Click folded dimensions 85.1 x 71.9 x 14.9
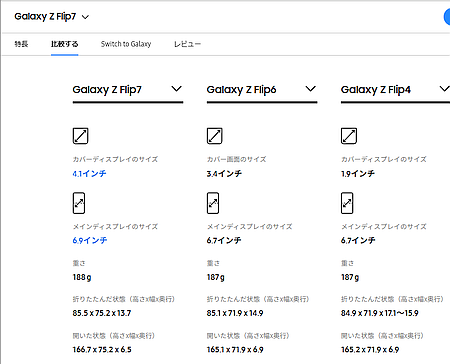 pos(235,313)
